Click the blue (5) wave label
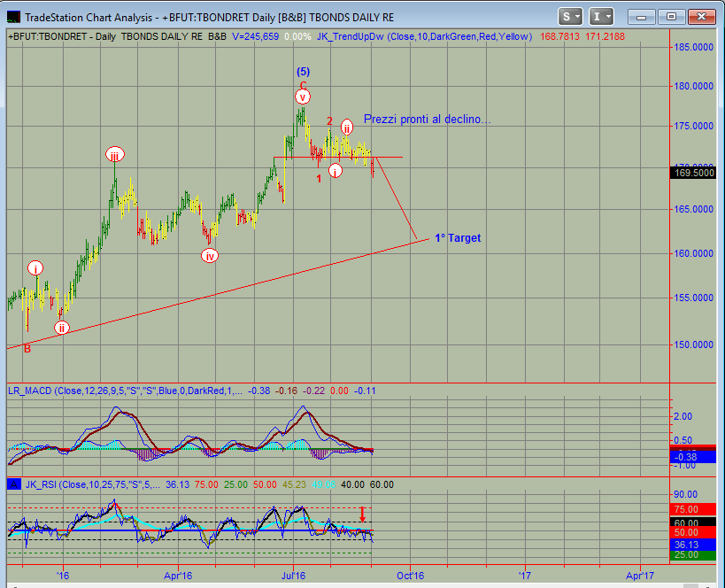This screenshot has height=588, width=725. 303,72
